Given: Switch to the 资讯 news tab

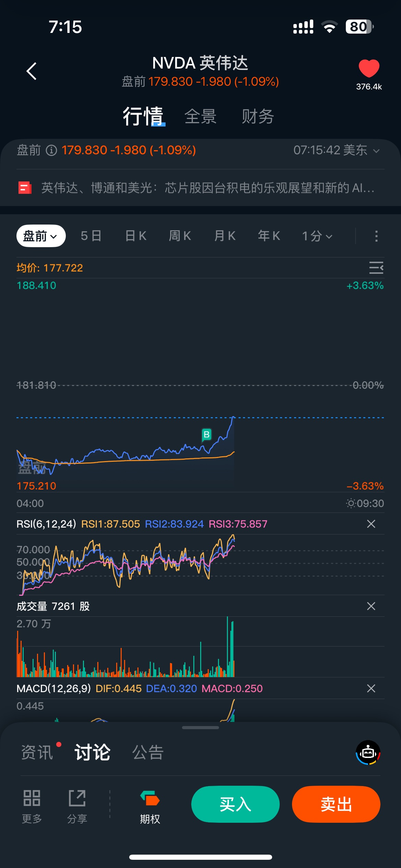Looking at the screenshot, I should [37, 752].
